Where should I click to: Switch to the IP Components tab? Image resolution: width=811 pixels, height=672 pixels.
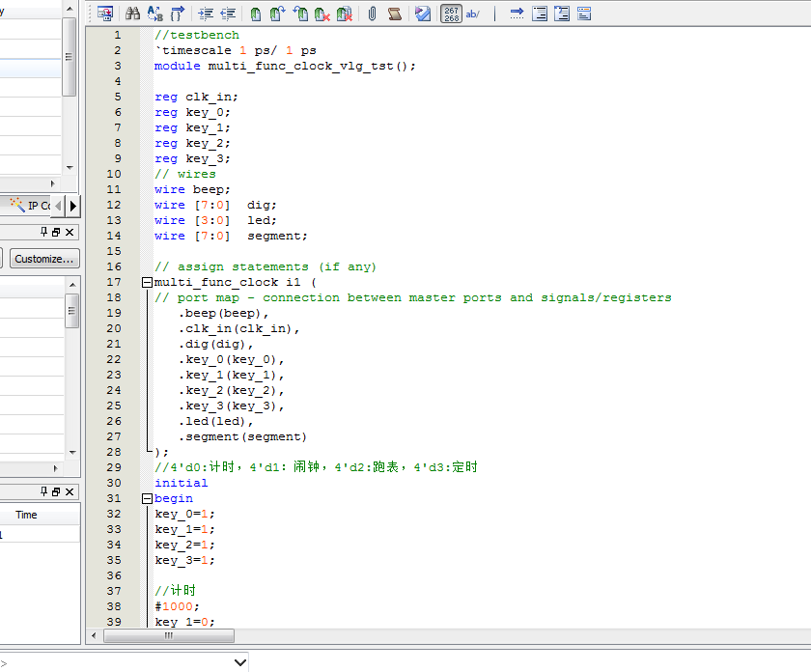click(31, 206)
